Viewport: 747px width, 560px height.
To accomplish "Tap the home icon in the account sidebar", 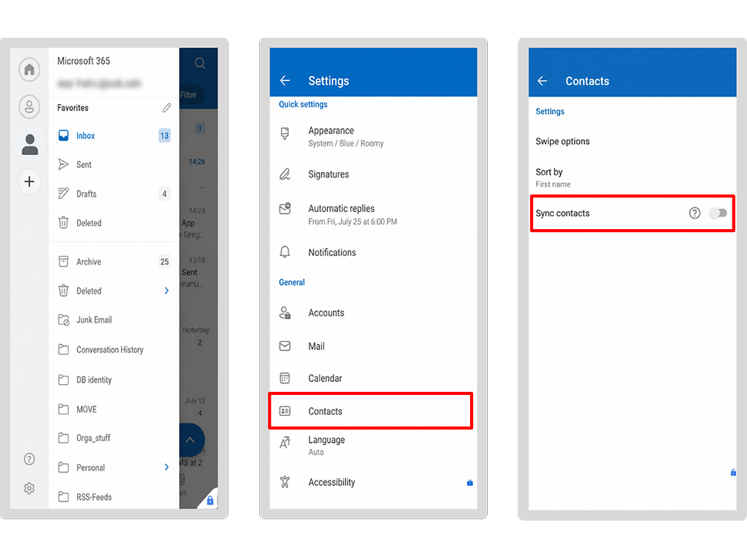I will [x=29, y=69].
